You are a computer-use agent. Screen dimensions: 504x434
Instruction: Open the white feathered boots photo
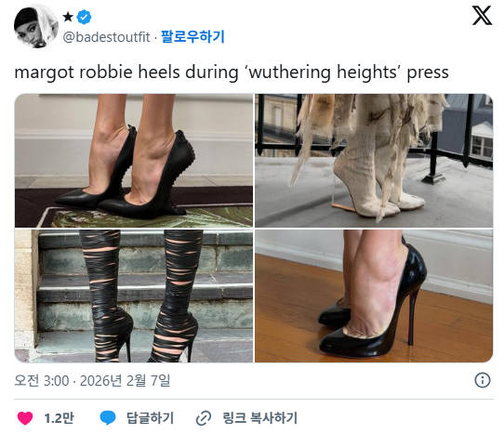[374, 160]
